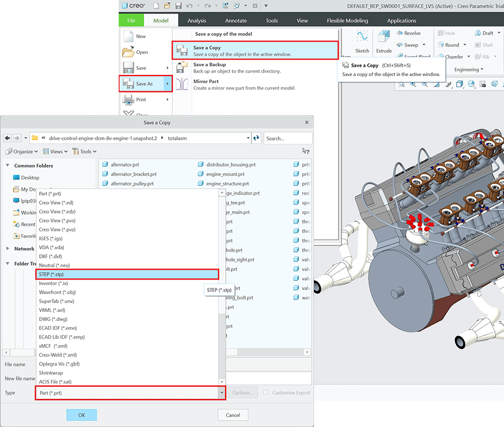
Task: Choose Wavefront (*.obj) in type list
Action: click(127, 292)
